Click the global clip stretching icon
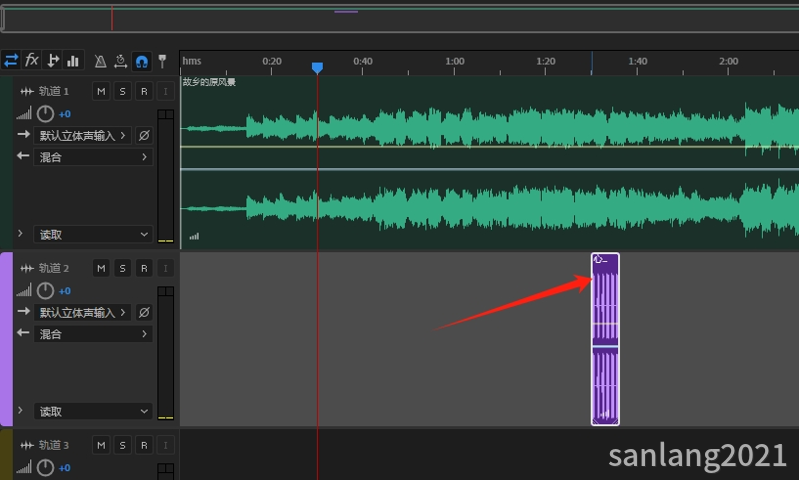Image resolution: width=799 pixels, height=480 pixels. coord(120,61)
